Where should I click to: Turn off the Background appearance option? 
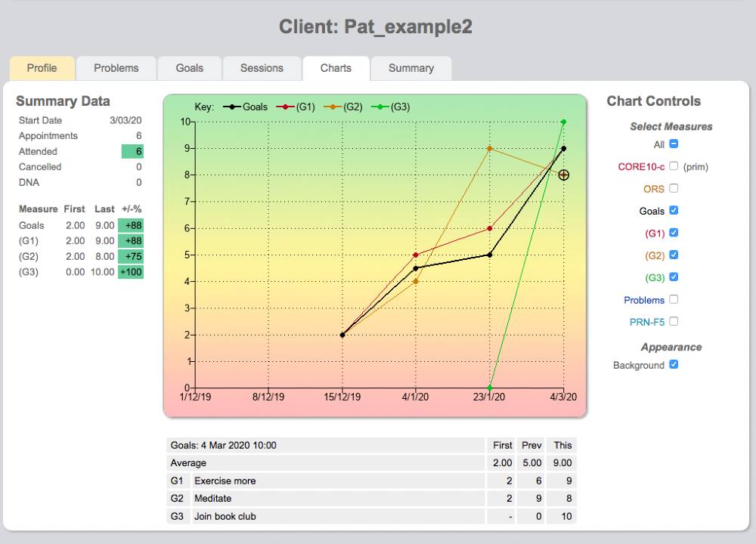[674, 365]
